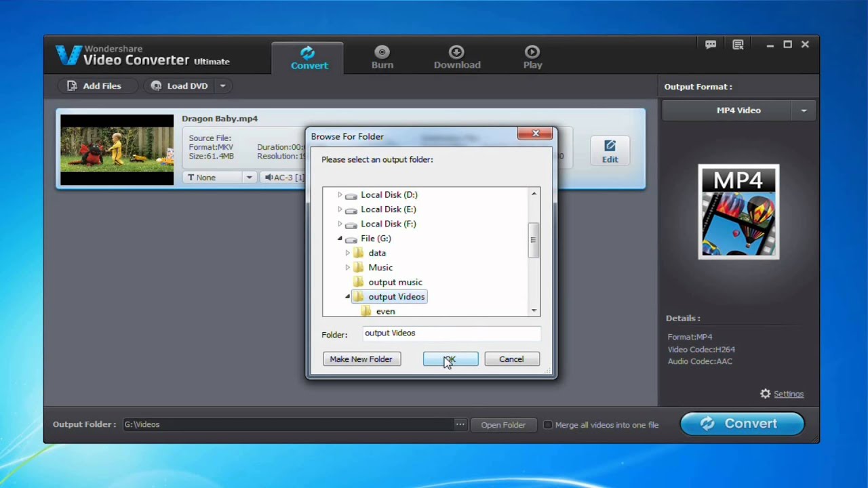Expand the Local Disk (D:) tree node
Image resolution: width=868 pixels, height=488 pixels.
tap(340, 195)
